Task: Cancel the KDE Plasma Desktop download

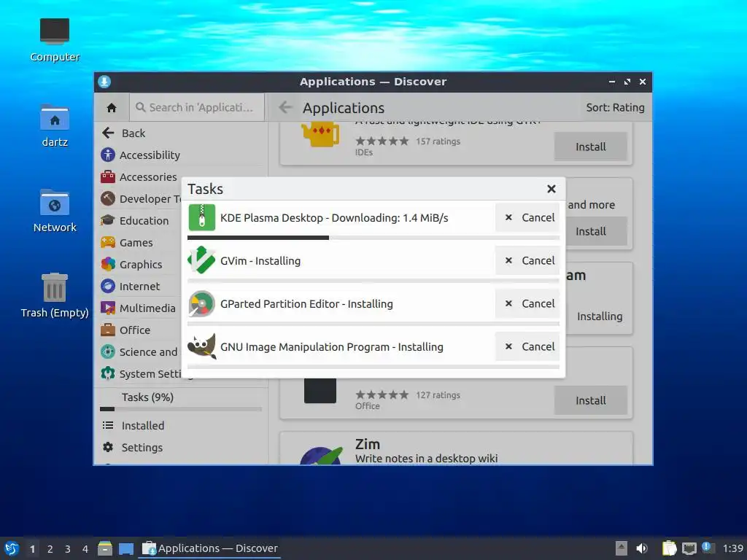Action: tap(528, 217)
